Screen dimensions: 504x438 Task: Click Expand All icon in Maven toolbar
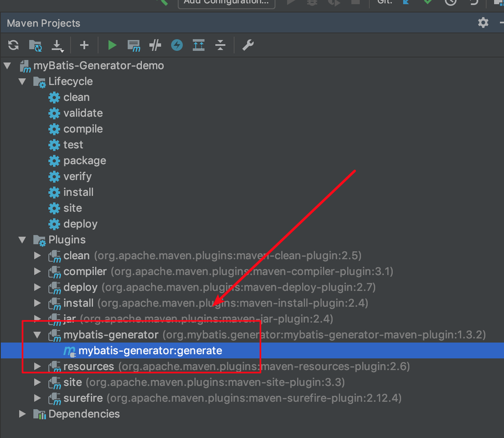[199, 45]
